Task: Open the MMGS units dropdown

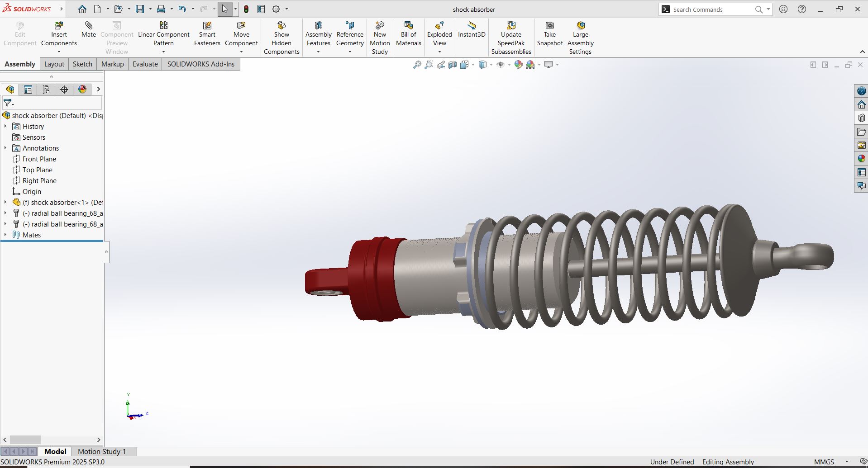Action: click(x=847, y=462)
